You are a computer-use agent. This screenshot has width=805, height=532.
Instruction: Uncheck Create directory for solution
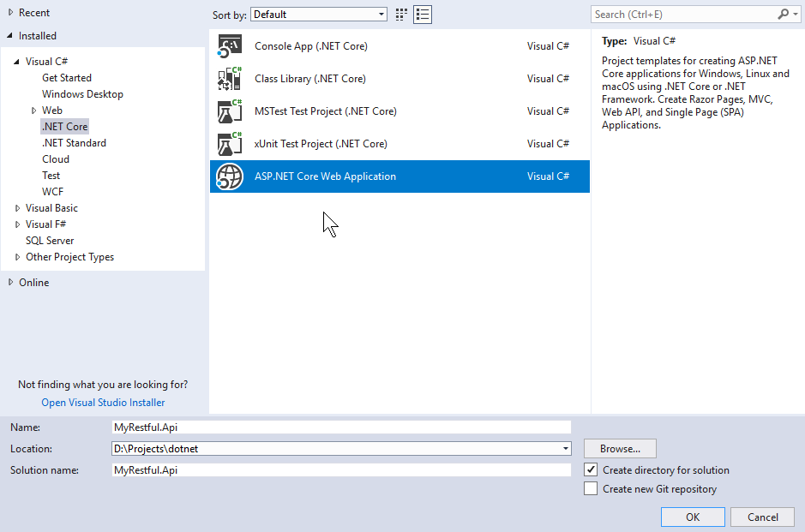pyautogui.click(x=591, y=470)
